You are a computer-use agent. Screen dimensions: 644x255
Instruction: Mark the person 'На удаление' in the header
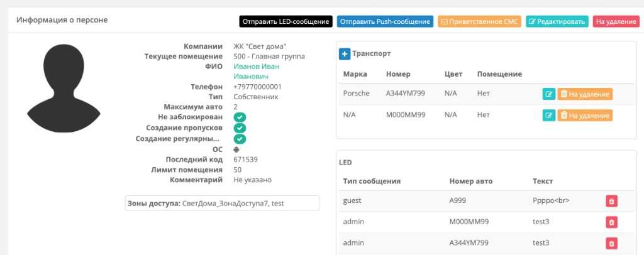(x=616, y=22)
